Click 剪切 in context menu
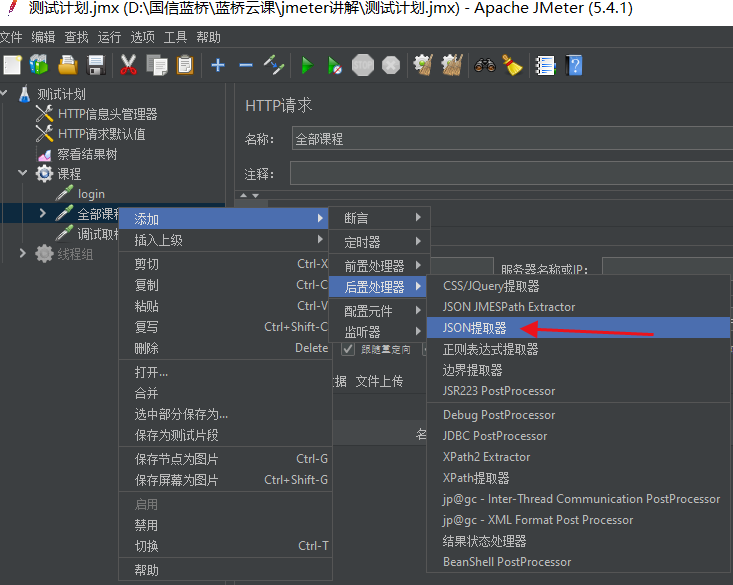This screenshot has width=733, height=585. coord(224,264)
